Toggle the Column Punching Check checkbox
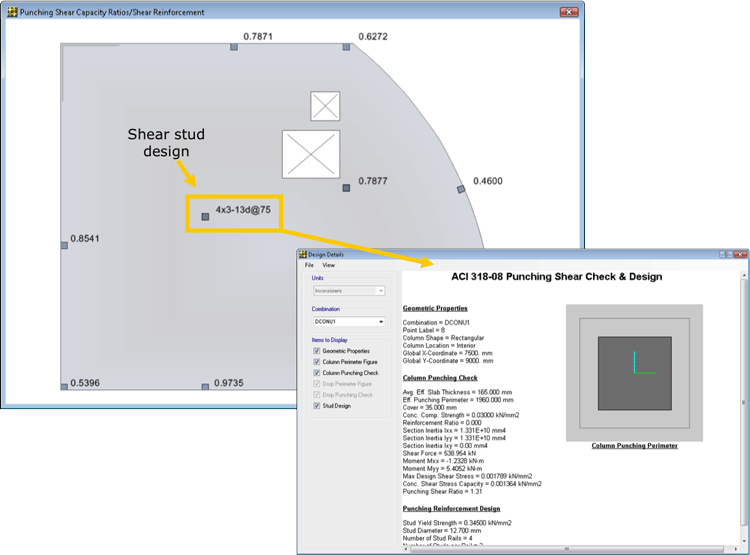Viewport: 750px width, 555px height. (x=317, y=373)
